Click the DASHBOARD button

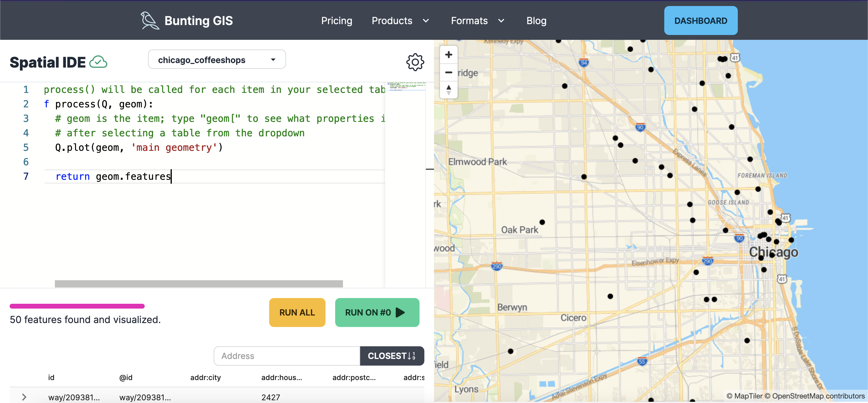pos(700,21)
